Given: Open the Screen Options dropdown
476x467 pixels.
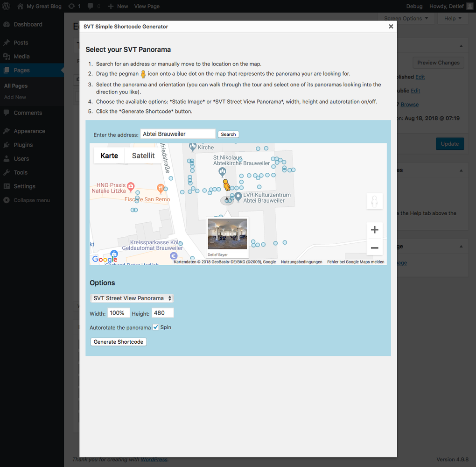Looking at the screenshot, I should [406, 18].
